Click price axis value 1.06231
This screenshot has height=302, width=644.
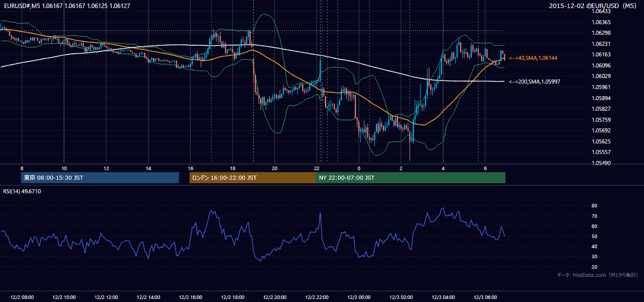(601, 44)
